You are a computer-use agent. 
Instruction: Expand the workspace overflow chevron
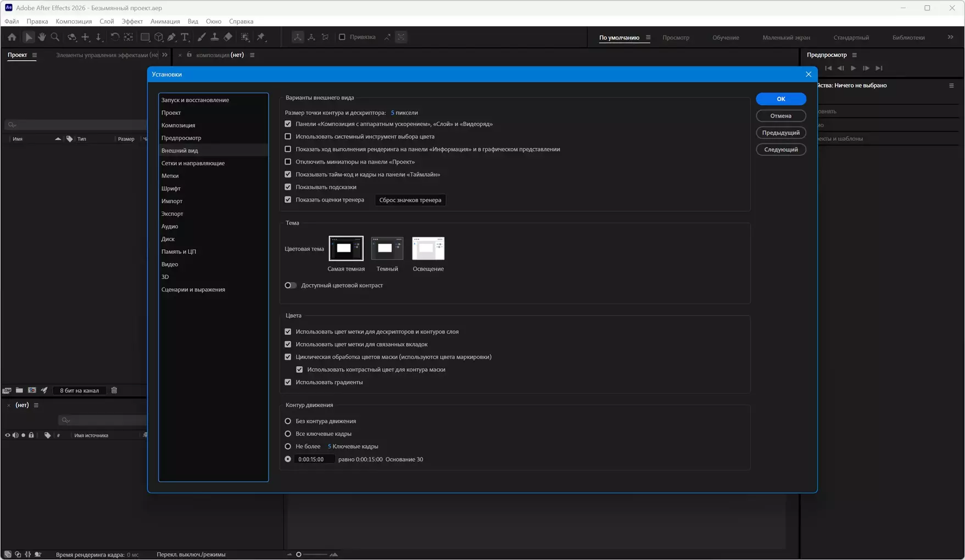click(950, 37)
